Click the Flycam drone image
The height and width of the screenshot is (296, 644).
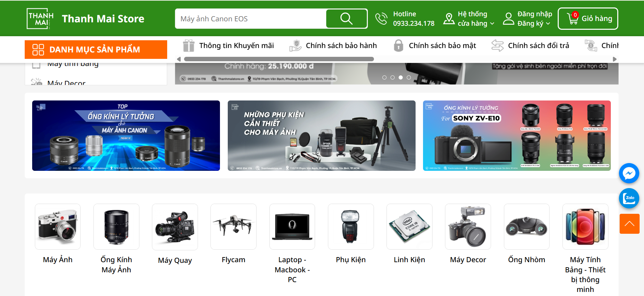[x=234, y=227]
